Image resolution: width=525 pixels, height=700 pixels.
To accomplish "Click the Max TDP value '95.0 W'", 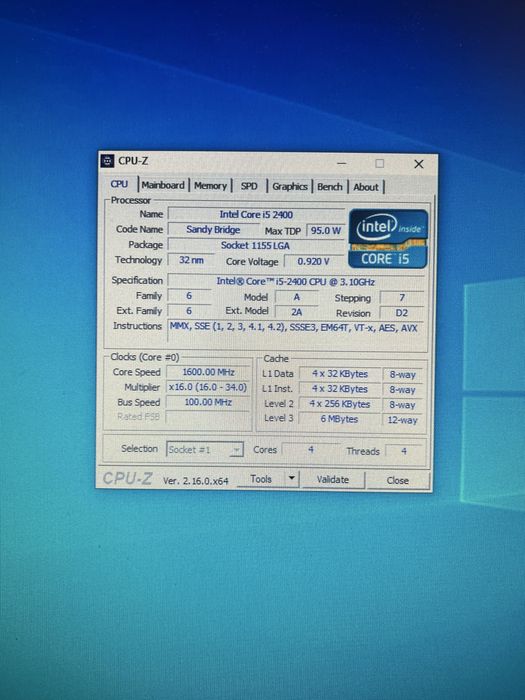I will pos(325,230).
